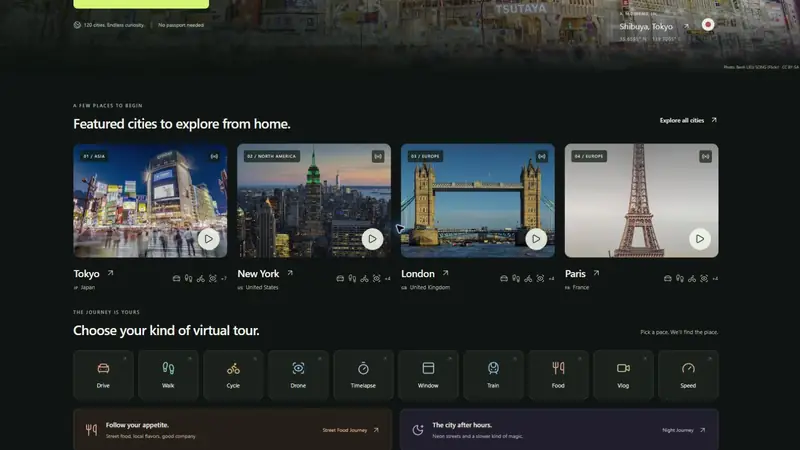
Task: Select the Drive tour type
Action: [103, 374]
